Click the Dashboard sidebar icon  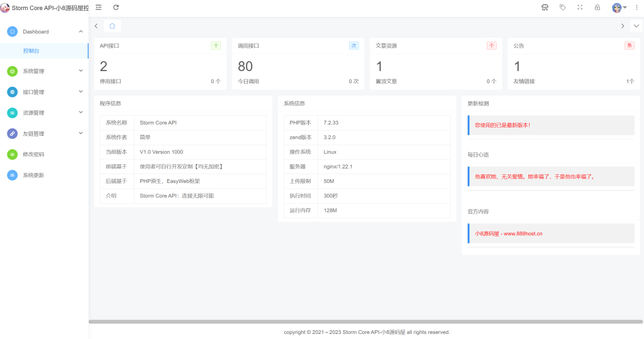tap(13, 31)
